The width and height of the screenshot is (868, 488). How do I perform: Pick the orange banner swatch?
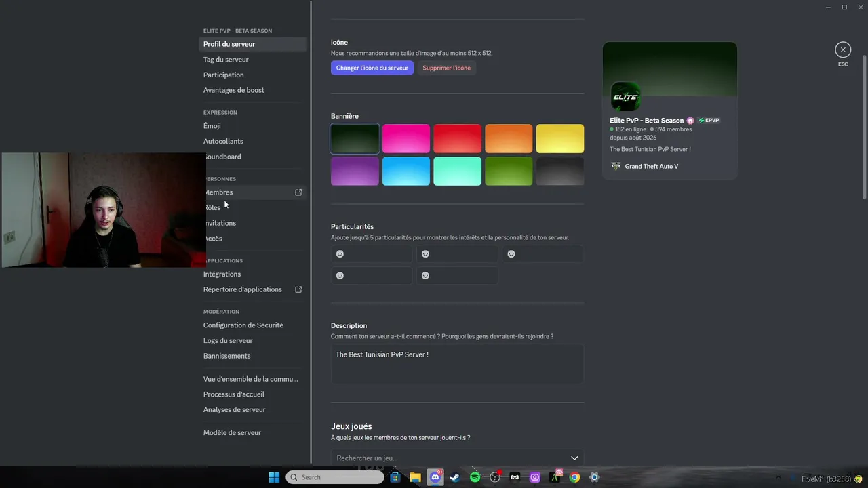pyautogui.click(x=509, y=138)
